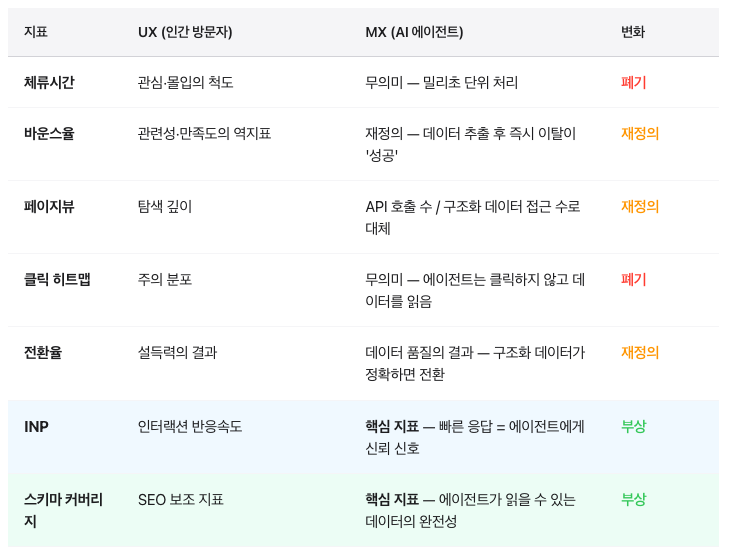730x559 pixels.
Task: Click the 인터랙션 반응속도 cell
Action: (x=190, y=426)
